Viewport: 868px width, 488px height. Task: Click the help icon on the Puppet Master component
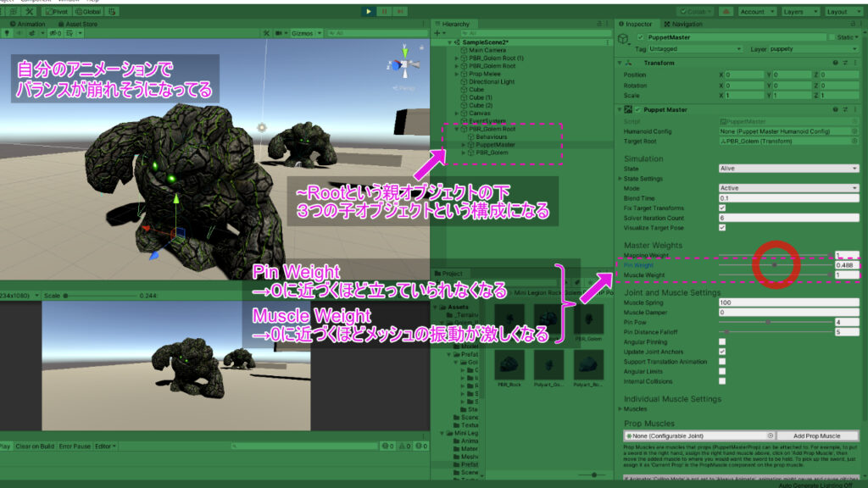(x=835, y=109)
